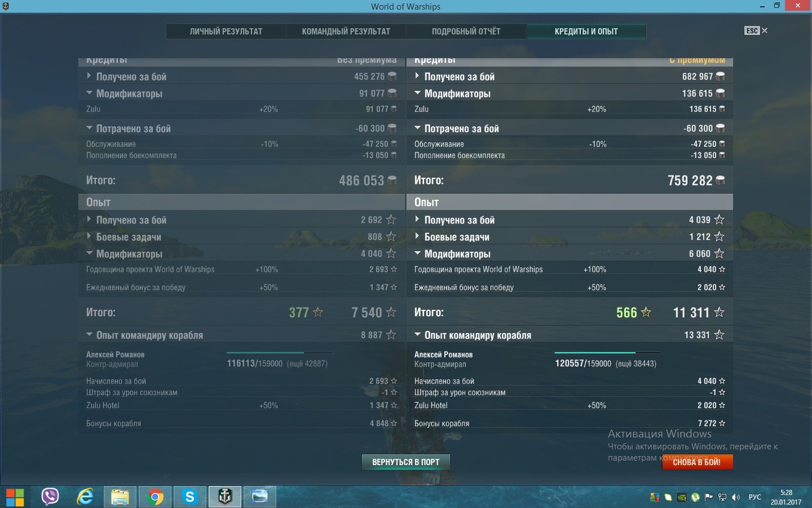Screen dimensions: 812x508
Task: Click the 116113/159000 commander experience text
Action: click(255, 364)
